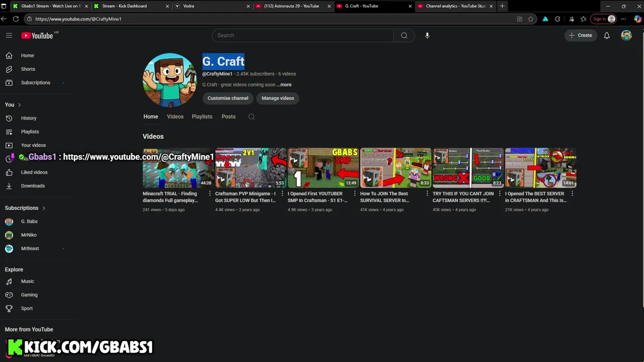Click the search magnifier button

[x=404, y=35]
